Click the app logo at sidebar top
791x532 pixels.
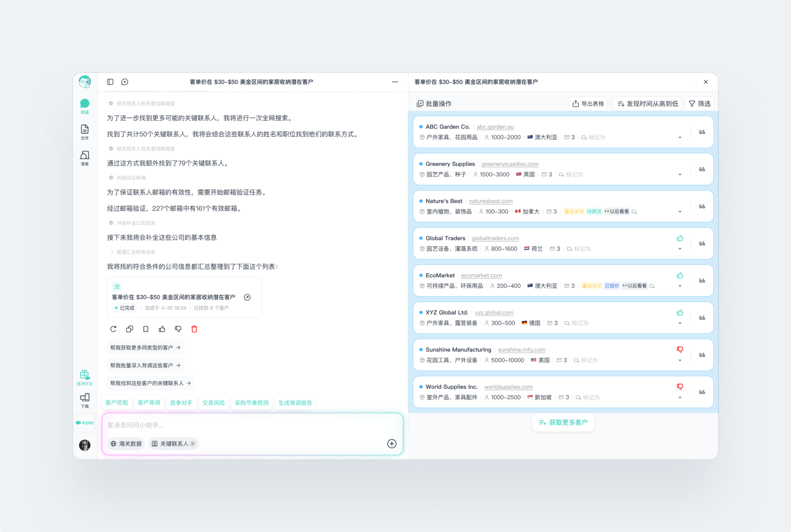85,81
